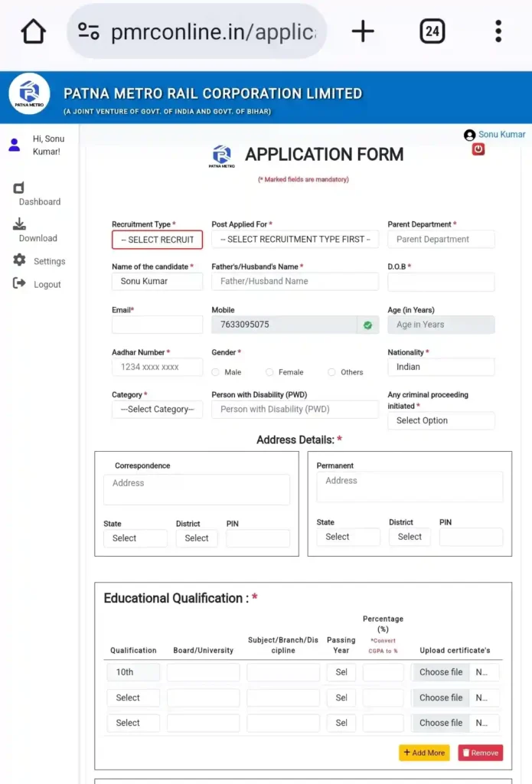Click the Permanent PIN field
The height and width of the screenshot is (784, 532).
pos(471,537)
